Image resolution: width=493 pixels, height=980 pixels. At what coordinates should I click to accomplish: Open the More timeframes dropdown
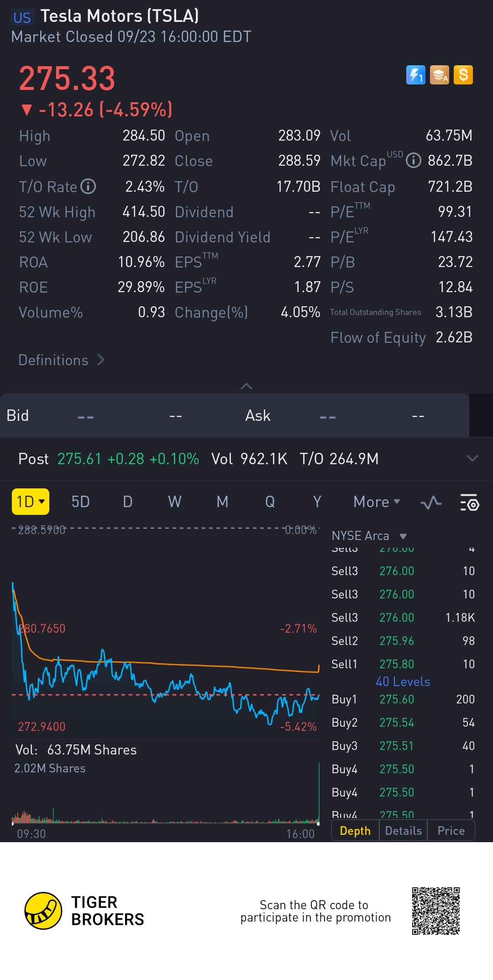(377, 502)
